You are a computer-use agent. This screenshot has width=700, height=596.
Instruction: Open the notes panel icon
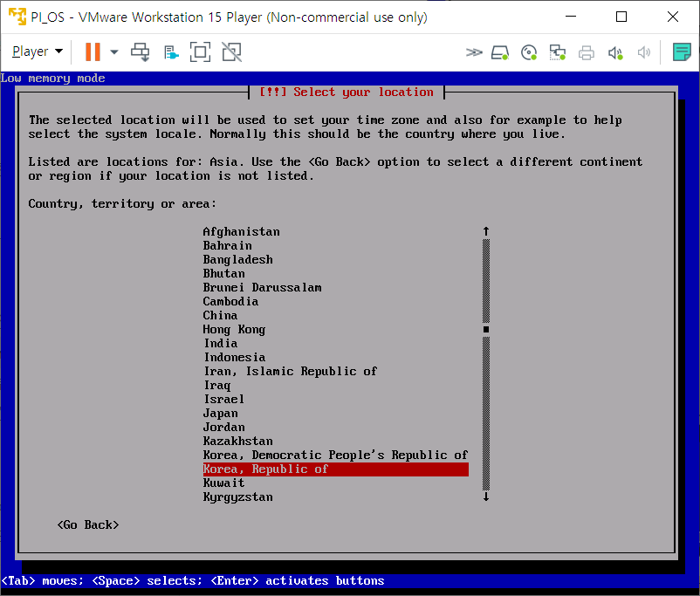(x=682, y=52)
